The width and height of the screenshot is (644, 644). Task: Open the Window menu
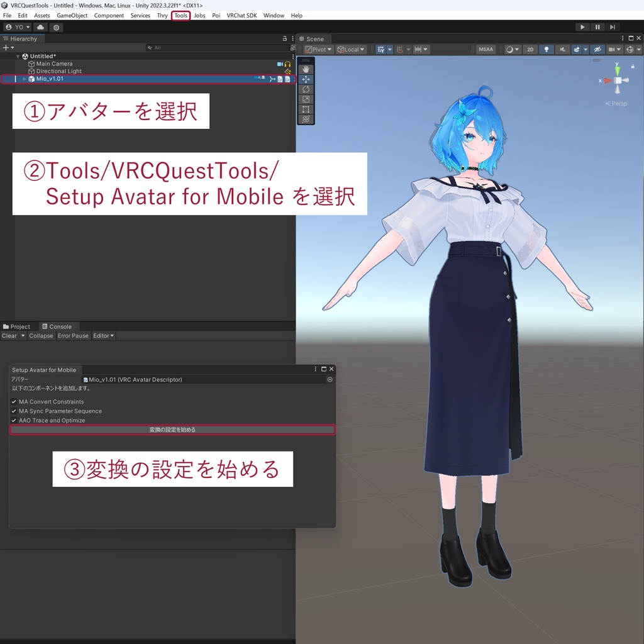[274, 16]
